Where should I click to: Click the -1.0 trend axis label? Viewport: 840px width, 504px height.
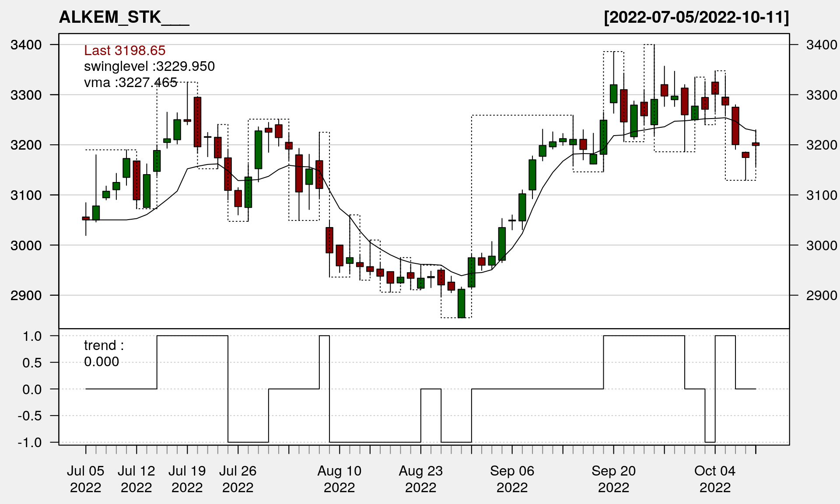pos(29,442)
